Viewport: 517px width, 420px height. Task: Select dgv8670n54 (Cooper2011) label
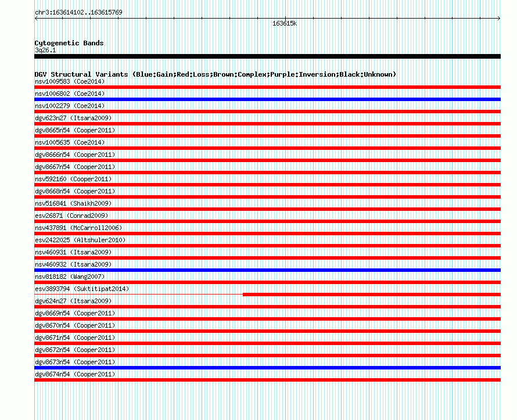click(75, 325)
